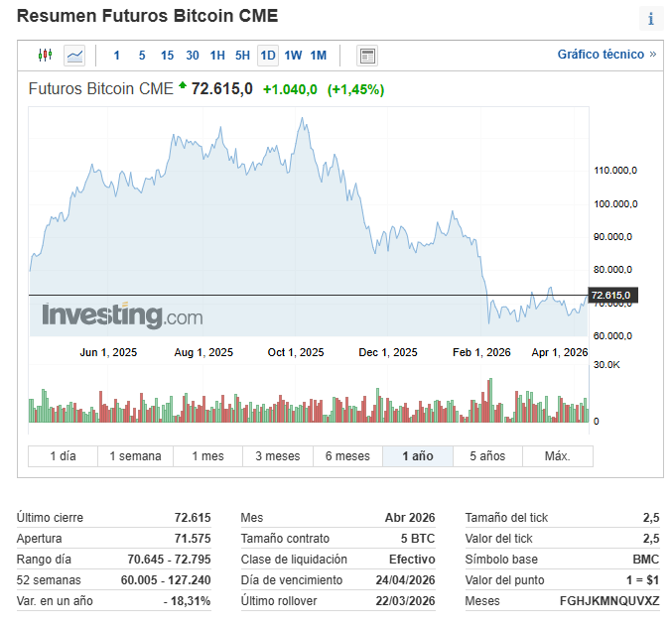Click the Resumen Futuros Bitcoin CME heading
Screen dimensions: 672x627
click(x=148, y=16)
